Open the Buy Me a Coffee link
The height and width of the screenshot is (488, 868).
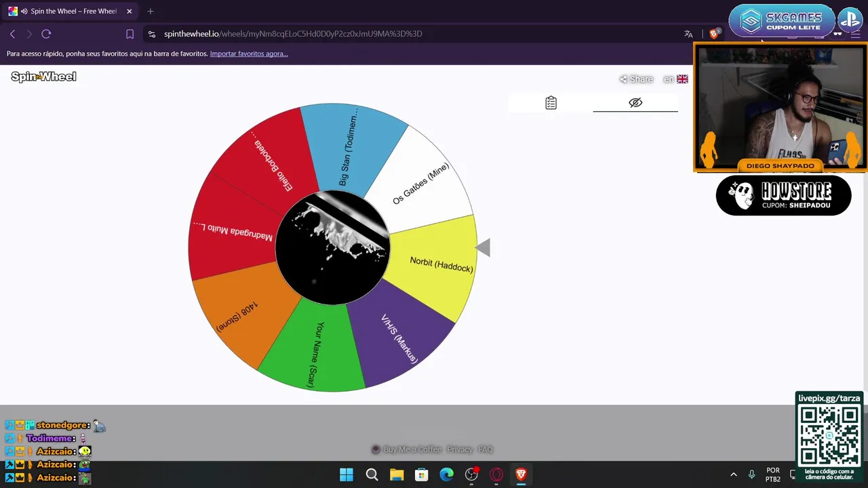tap(407, 449)
